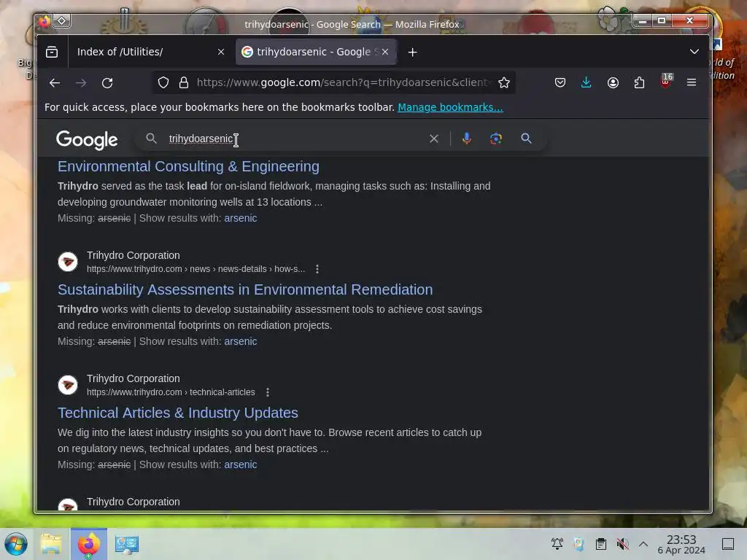The width and height of the screenshot is (747, 560).
Task: Open the Start menu orb
Action: (16, 544)
